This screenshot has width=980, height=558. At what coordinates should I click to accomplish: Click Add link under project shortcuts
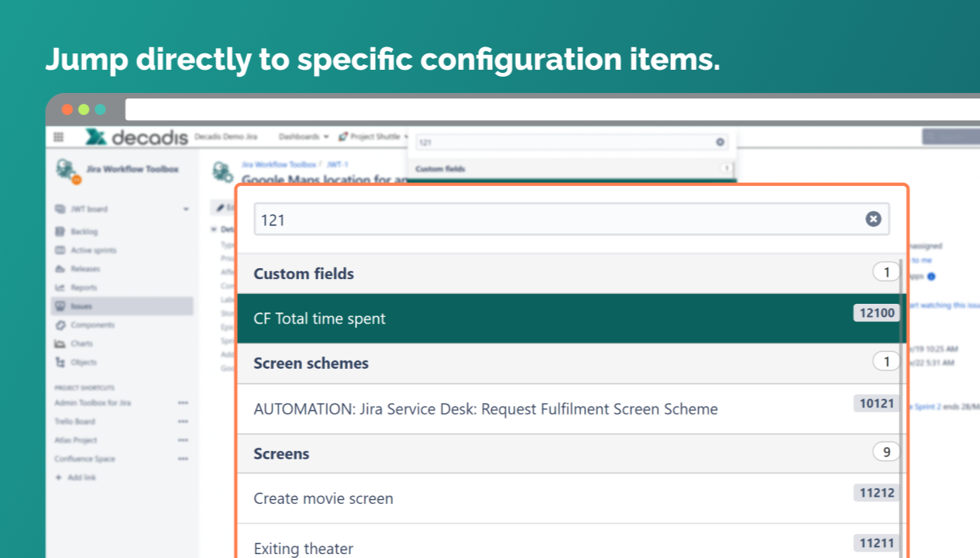pyautogui.click(x=81, y=477)
